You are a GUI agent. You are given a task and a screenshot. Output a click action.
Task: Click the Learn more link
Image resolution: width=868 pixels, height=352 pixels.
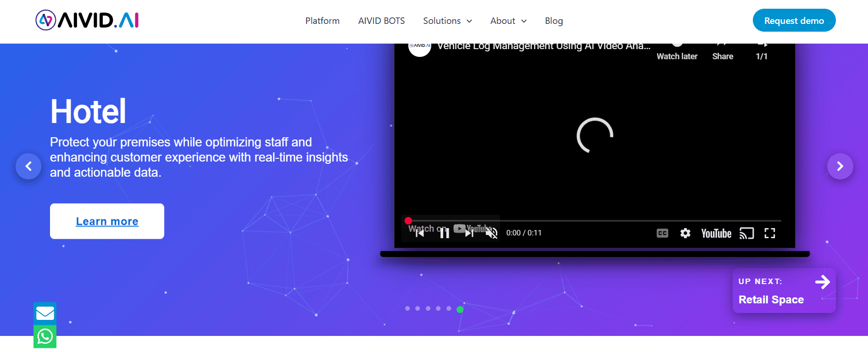click(x=107, y=221)
